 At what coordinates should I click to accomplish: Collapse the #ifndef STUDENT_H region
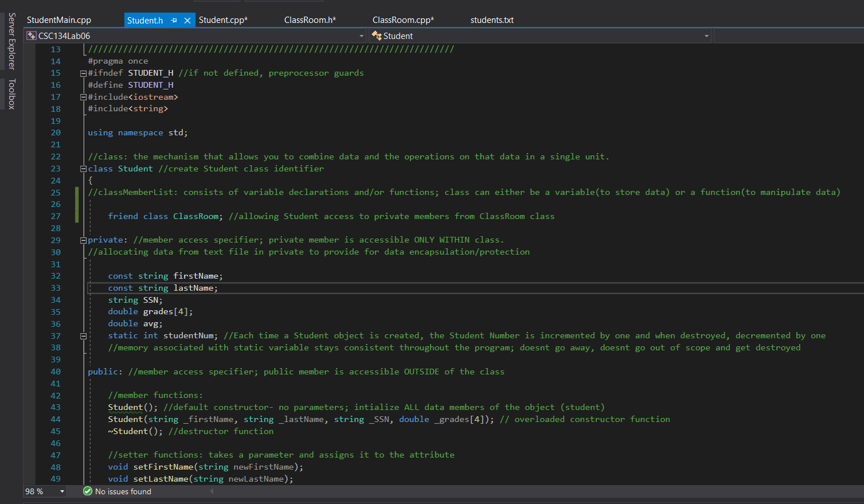[83, 73]
